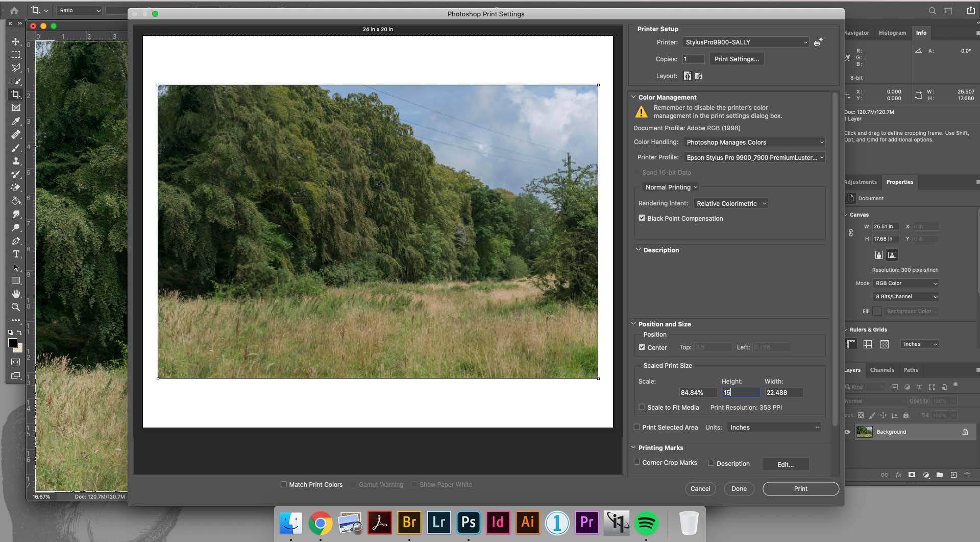The height and width of the screenshot is (542, 980).
Task: Select the Move tool in Photoshop toolbar
Action: coord(16,41)
